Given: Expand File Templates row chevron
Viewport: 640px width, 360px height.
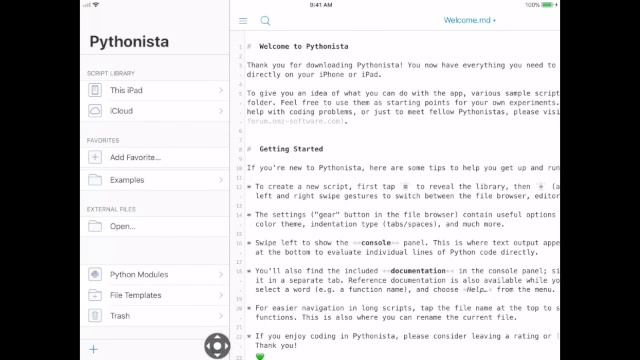Looking at the screenshot, I should (221, 295).
